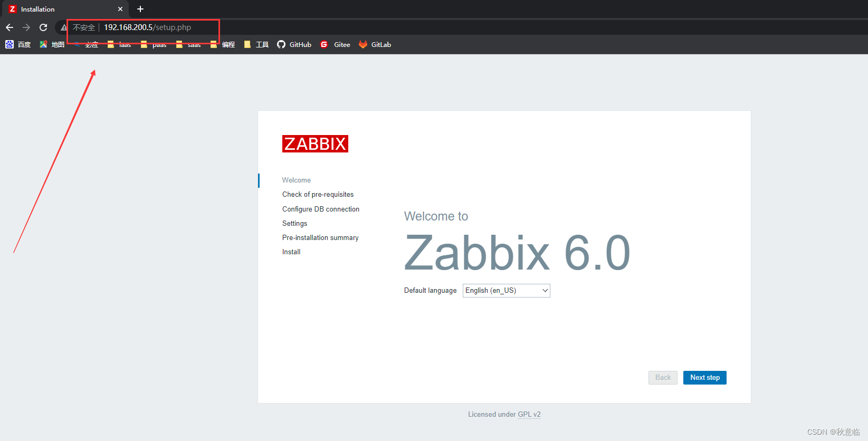The height and width of the screenshot is (441, 868).
Task: Select Configure DB connection step
Action: pyautogui.click(x=321, y=209)
